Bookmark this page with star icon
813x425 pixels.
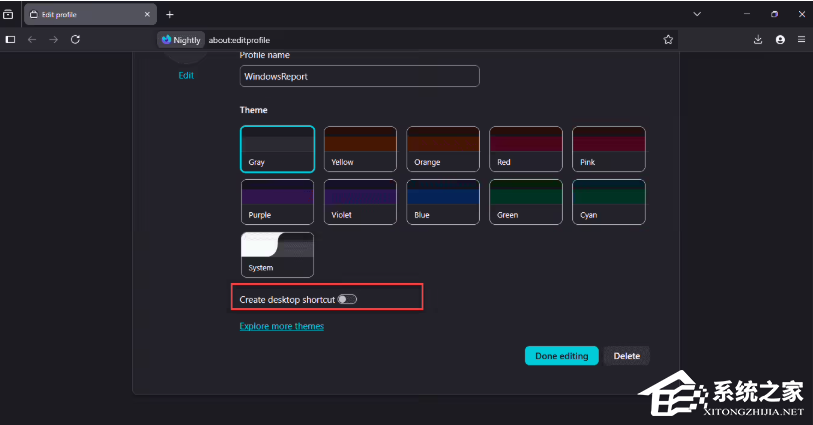668,40
